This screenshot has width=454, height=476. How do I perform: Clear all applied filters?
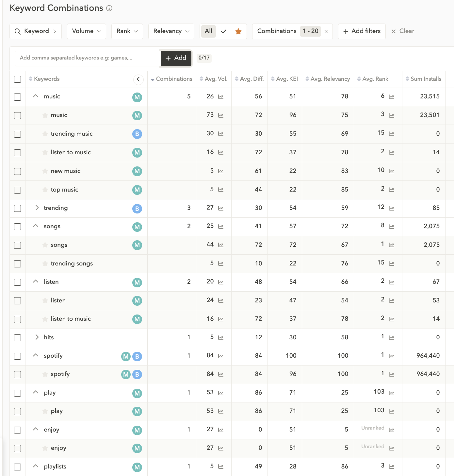pos(402,31)
